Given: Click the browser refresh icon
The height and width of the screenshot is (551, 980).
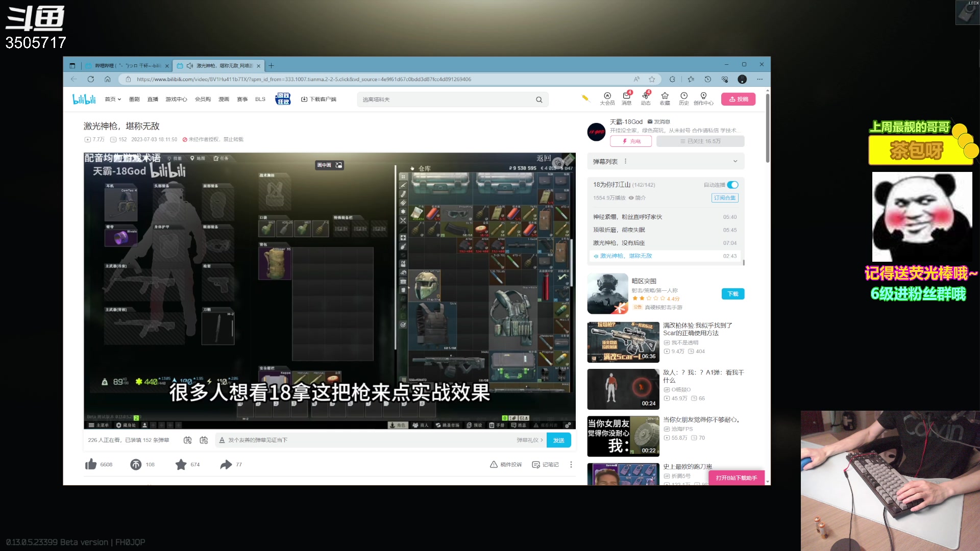Looking at the screenshot, I should [90, 79].
